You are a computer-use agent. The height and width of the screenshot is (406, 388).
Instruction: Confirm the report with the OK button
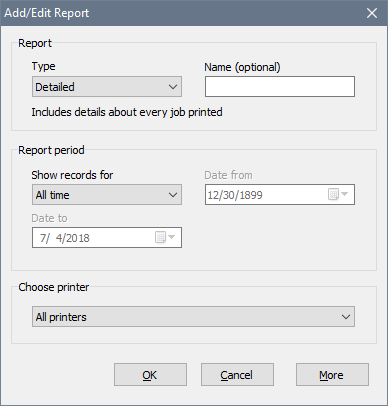tap(150, 375)
